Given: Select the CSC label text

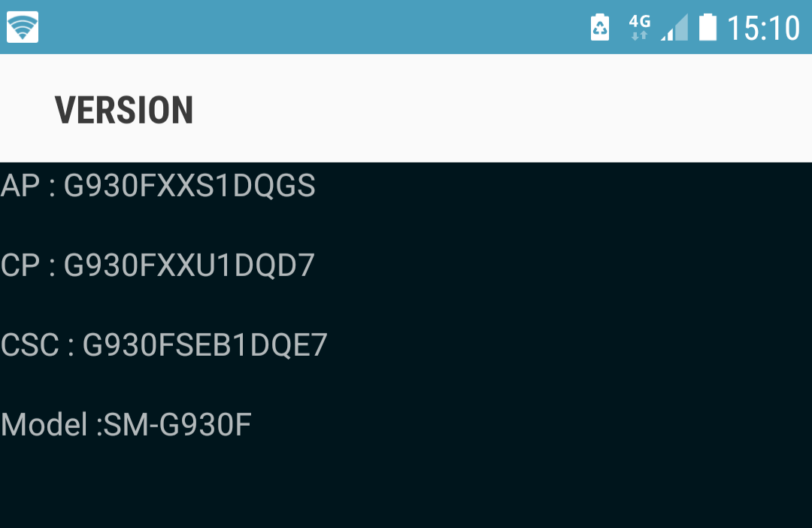Looking at the screenshot, I should coord(30,344).
